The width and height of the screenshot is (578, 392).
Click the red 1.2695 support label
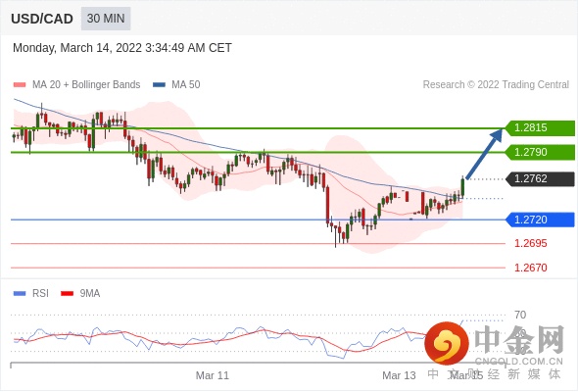(x=530, y=243)
